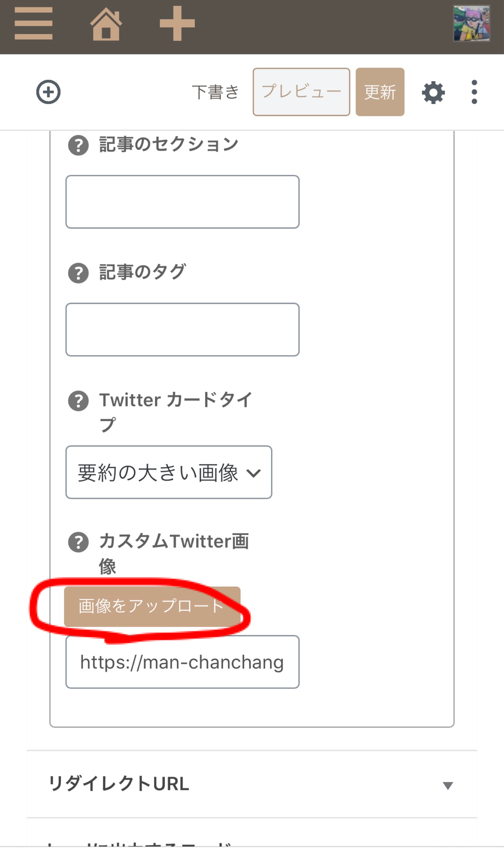Click the 画像をアップロード button
The image size is (504, 848).
pyautogui.click(x=152, y=606)
